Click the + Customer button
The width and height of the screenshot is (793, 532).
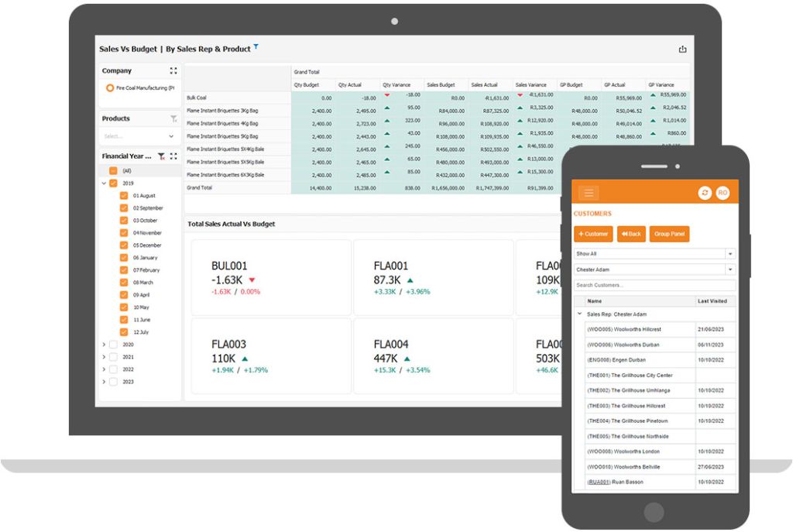click(x=593, y=234)
